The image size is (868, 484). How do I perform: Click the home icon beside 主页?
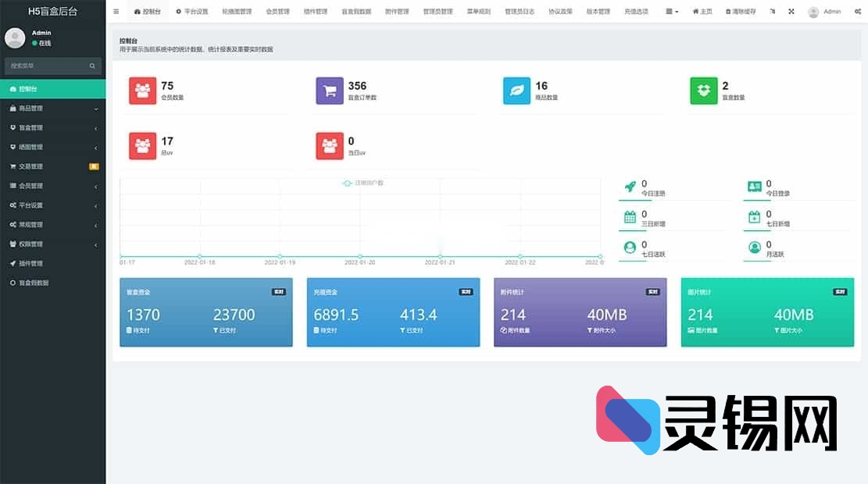pyautogui.click(x=694, y=11)
